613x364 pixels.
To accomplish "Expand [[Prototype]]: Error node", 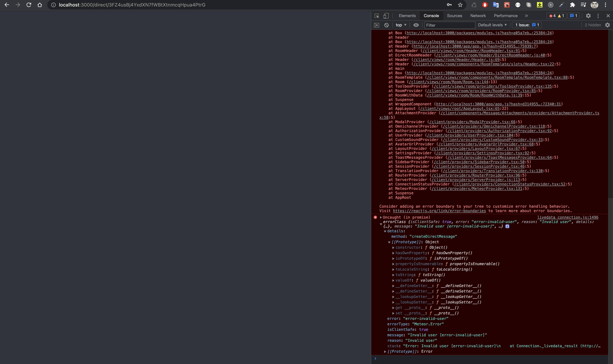I will tap(385, 352).
